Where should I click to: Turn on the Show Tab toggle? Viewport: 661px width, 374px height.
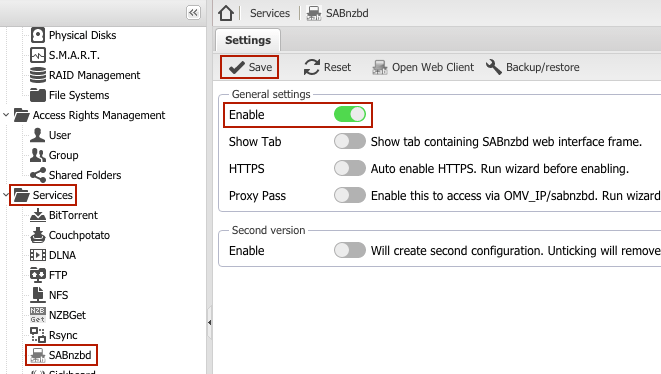coord(349,141)
